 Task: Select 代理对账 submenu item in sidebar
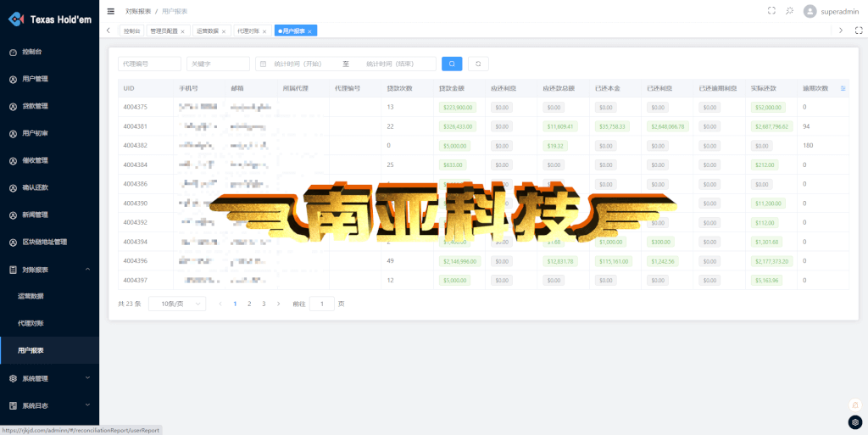tap(50, 323)
